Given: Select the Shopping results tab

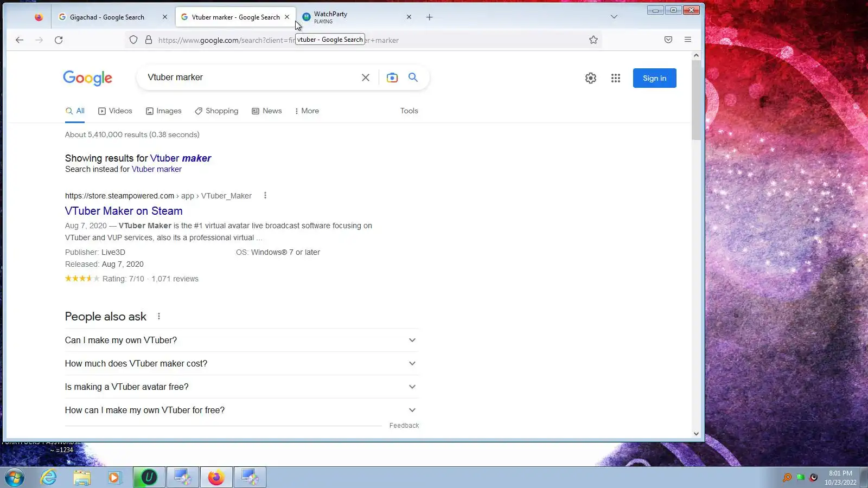Looking at the screenshot, I should (217, 111).
